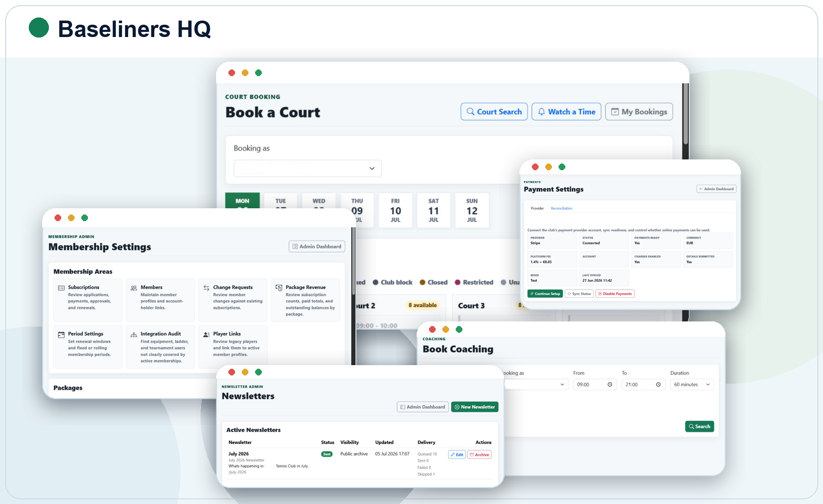Click the Change Requests arrows icon
823x504 pixels.
206,288
